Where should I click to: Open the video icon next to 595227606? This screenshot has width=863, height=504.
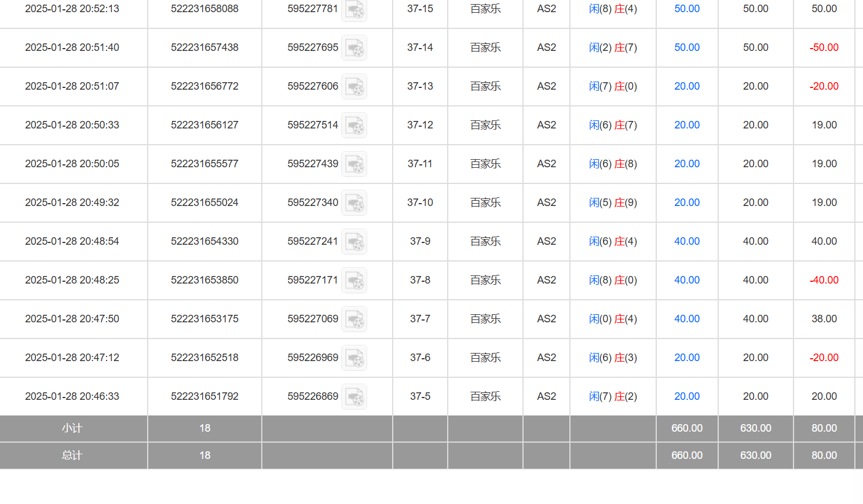[x=354, y=87]
